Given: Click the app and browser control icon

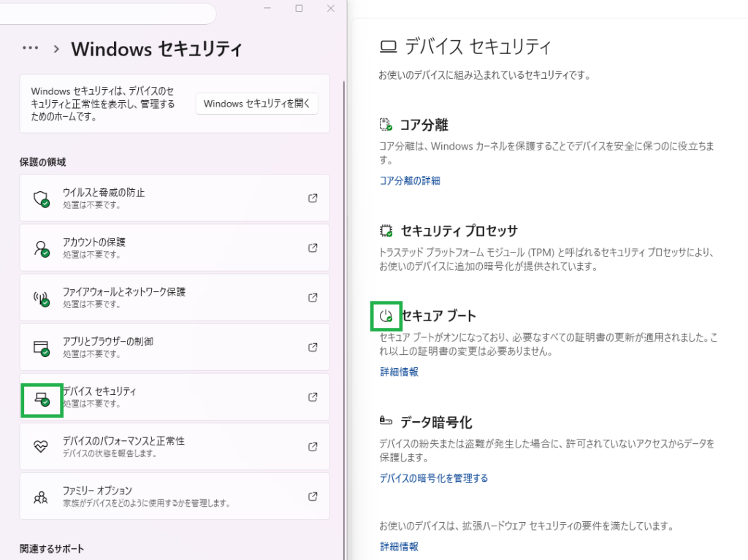Looking at the screenshot, I should pyautogui.click(x=41, y=348).
